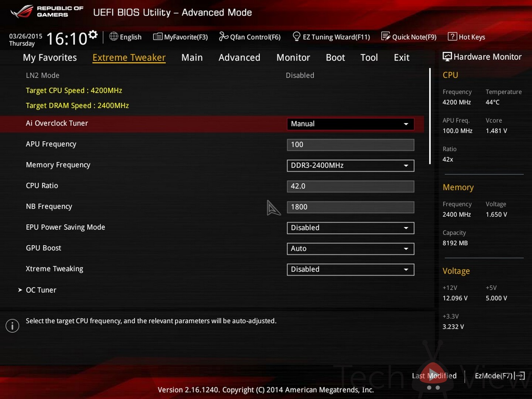532x399 pixels.
Task: Click the +12V 12.096 V reading
Action: pyautogui.click(x=455, y=298)
